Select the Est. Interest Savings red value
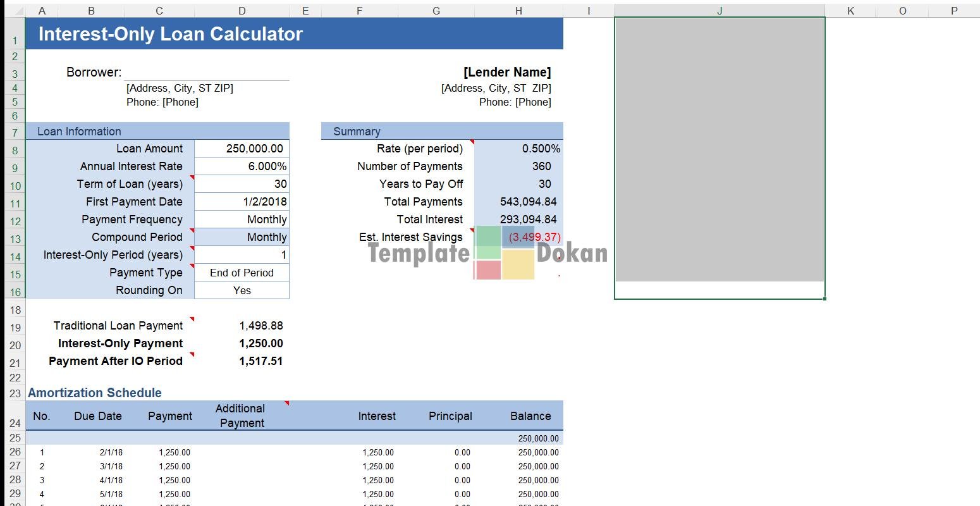This screenshot has height=506, width=980. (x=534, y=237)
